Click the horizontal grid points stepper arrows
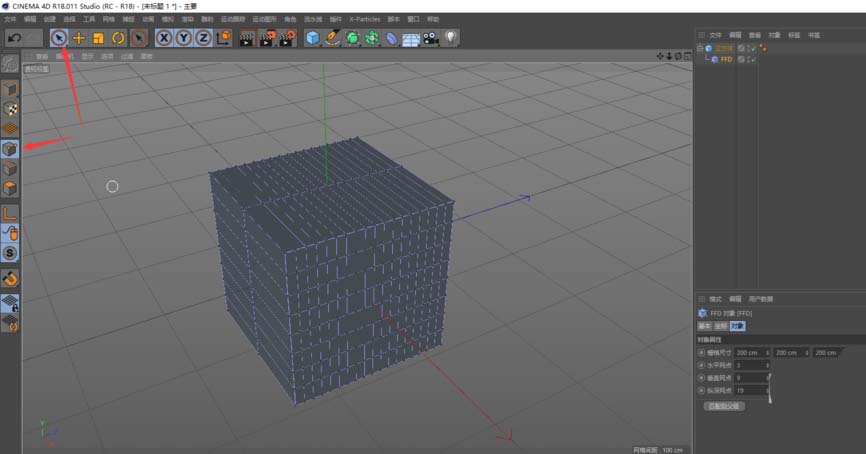Screen dimensions: 866x454 pos(767,365)
